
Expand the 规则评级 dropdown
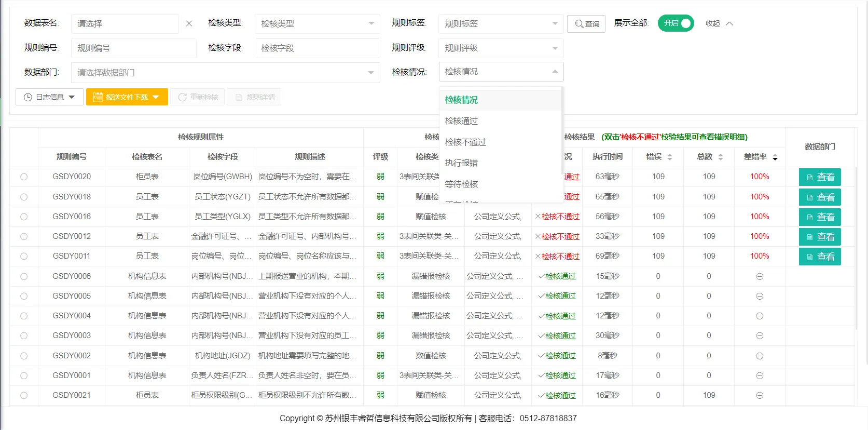[x=501, y=48]
